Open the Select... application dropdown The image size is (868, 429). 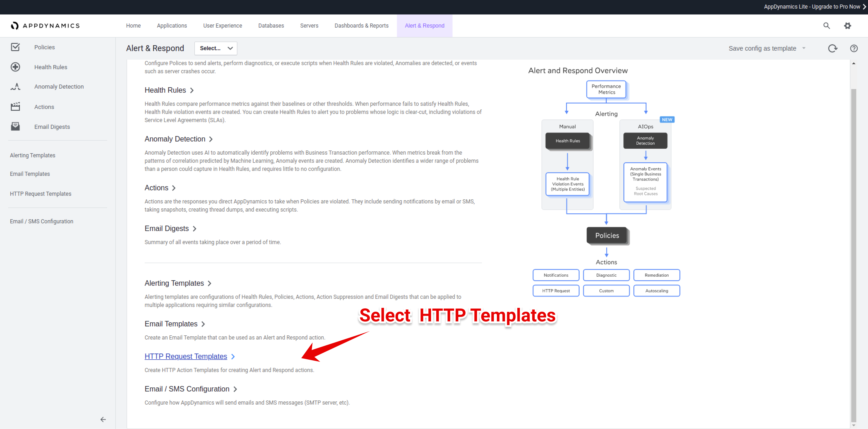216,48
